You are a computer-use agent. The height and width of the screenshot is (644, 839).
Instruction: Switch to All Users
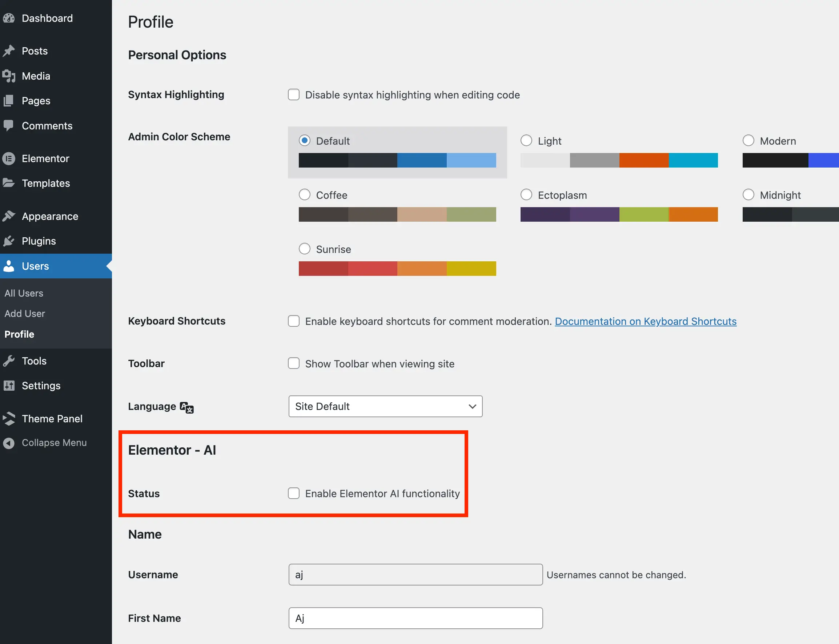pyautogui.click(x=24, y=293)
